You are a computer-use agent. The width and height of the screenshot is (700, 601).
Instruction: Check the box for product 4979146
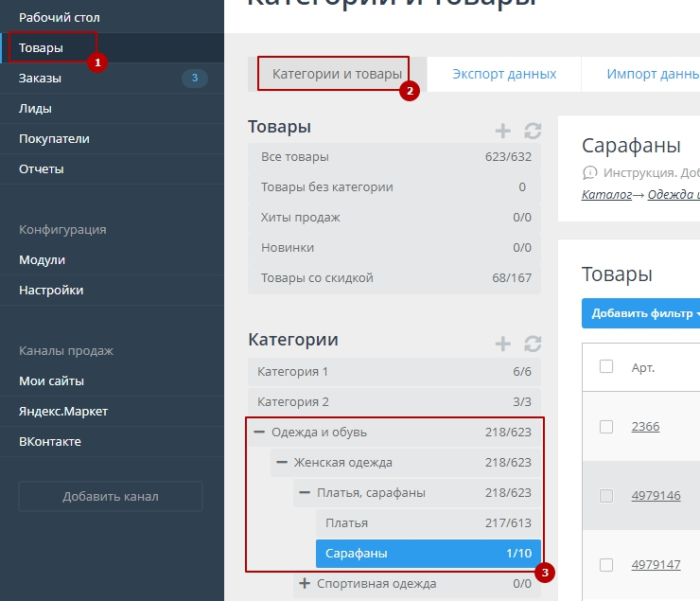(606, 496)
